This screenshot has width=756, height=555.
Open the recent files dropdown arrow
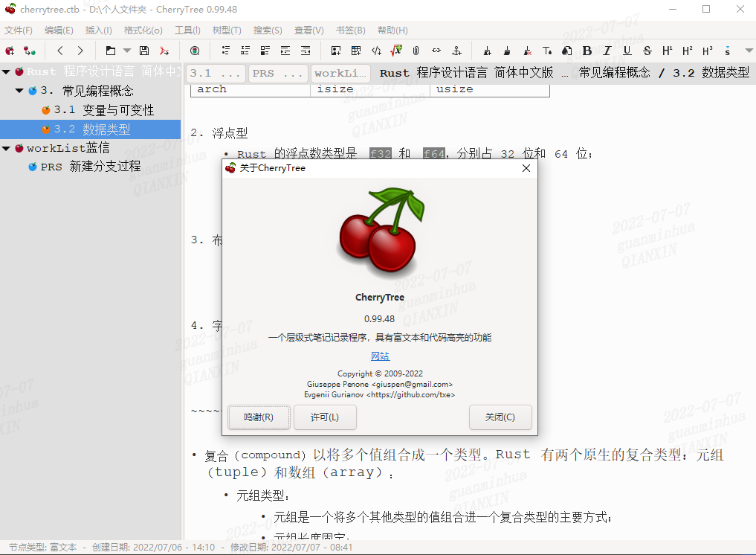click(x=127, y=51)
